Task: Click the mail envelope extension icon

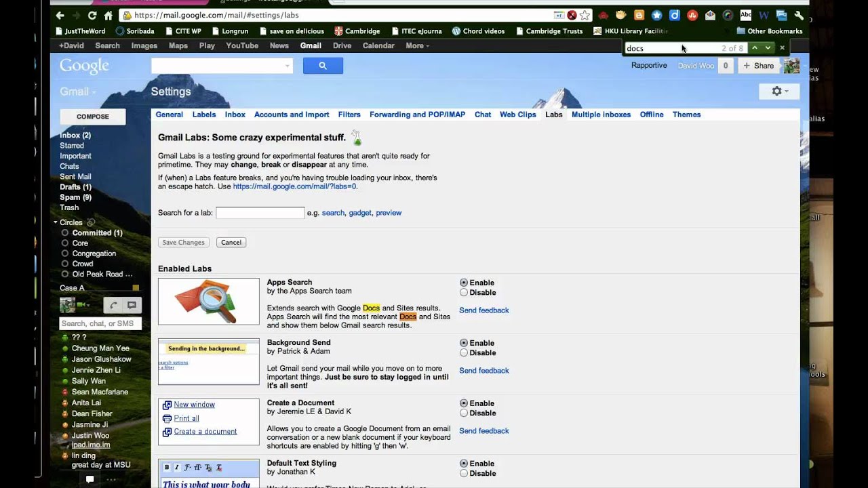Action: point(710,15)
